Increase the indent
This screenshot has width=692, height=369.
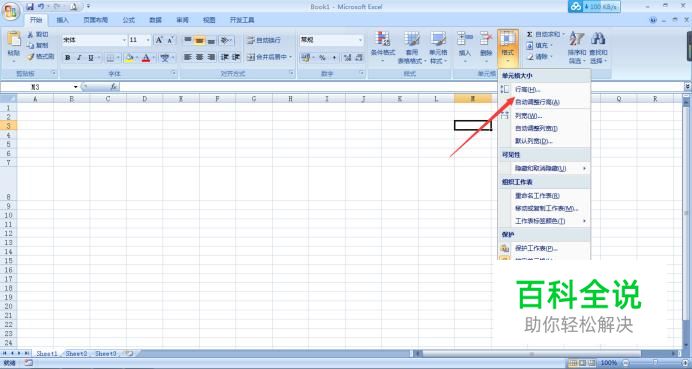[236, 57]
